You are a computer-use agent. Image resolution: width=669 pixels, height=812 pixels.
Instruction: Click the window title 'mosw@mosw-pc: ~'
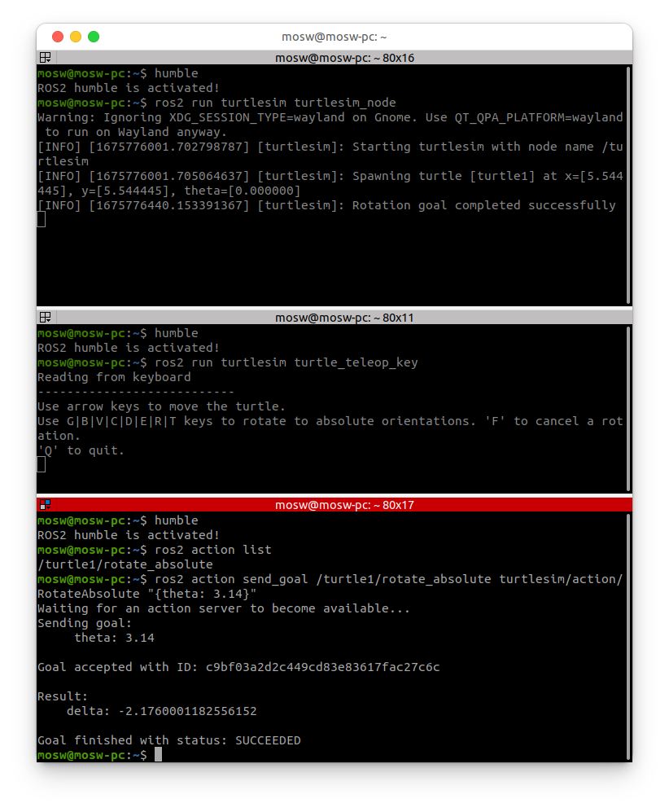[x=334, y=37]
